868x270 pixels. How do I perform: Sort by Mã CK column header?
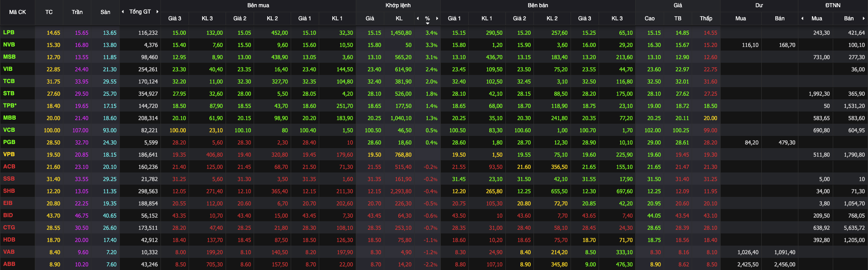[18, 12]
